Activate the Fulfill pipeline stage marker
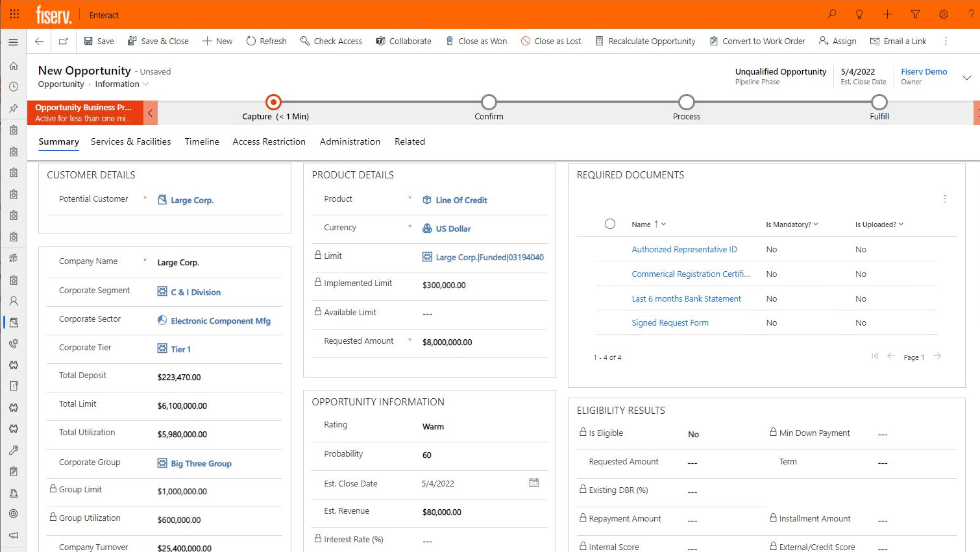Viewport: 980px width, 552px height. pos(879,102)
